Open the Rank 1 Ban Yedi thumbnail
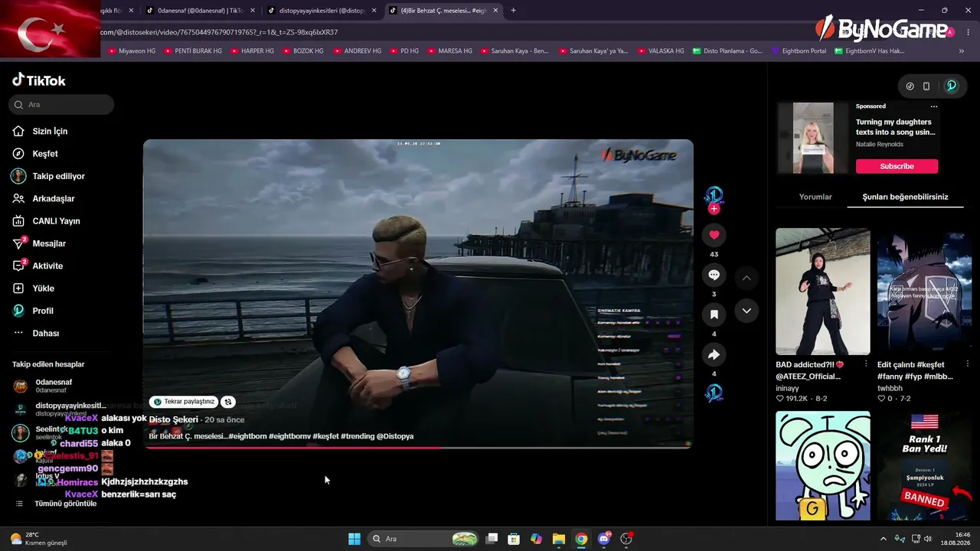Image resolution: width=980 pixels, height=551 pixels. 925,465
